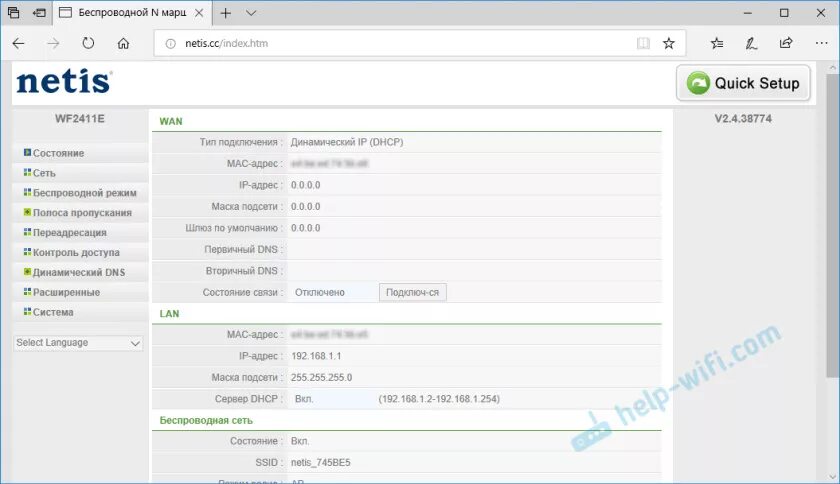The image size is (840, 484).
Task: Maximize the browser window
Action: [784, 13]
